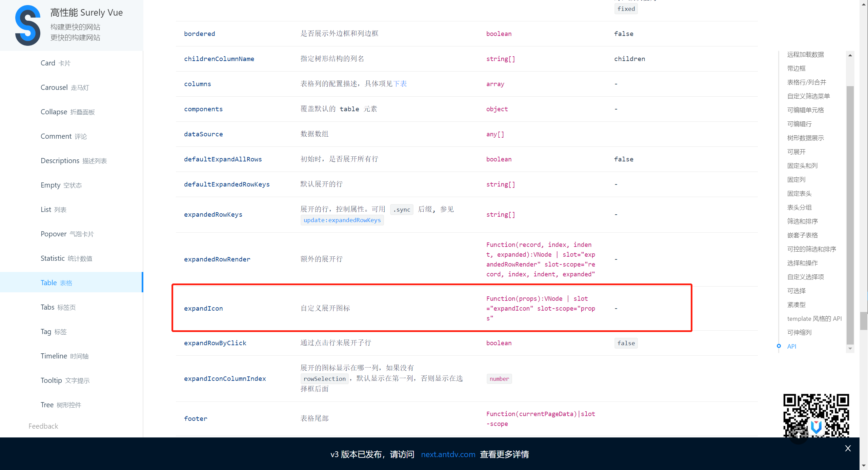This screenshot has height=470, width=868.
Task: Click the expandIcon property name
Action: point(203,308)
